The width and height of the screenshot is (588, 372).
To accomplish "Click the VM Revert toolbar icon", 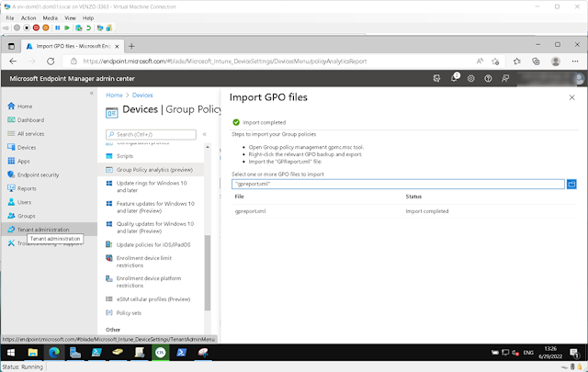I will (88, 28).
